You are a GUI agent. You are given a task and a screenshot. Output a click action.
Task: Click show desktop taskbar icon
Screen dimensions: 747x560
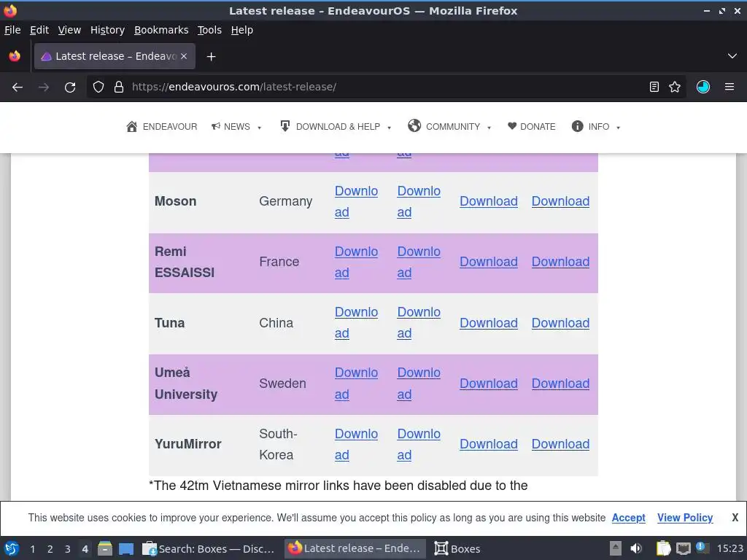coord(126,549)
